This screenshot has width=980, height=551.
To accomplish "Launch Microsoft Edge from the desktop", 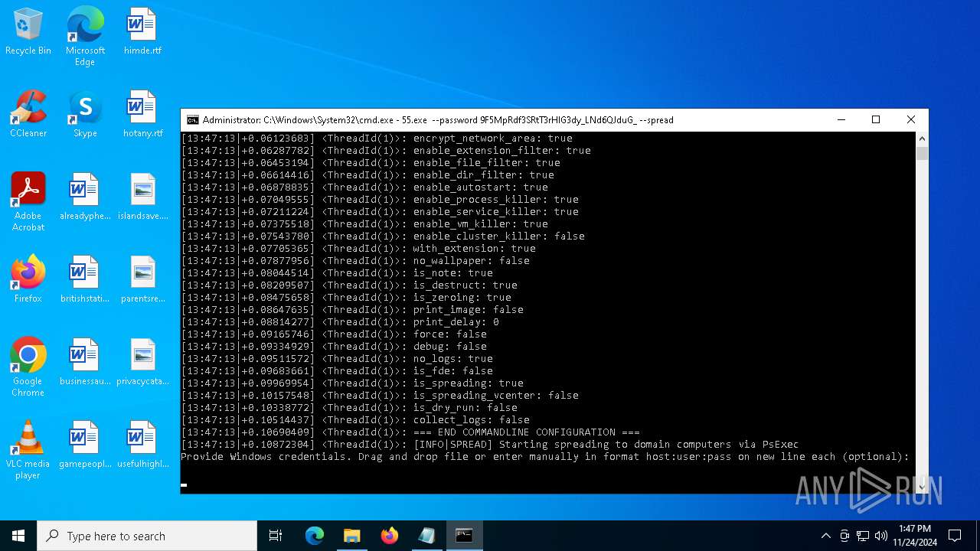I will coord(85,37).
